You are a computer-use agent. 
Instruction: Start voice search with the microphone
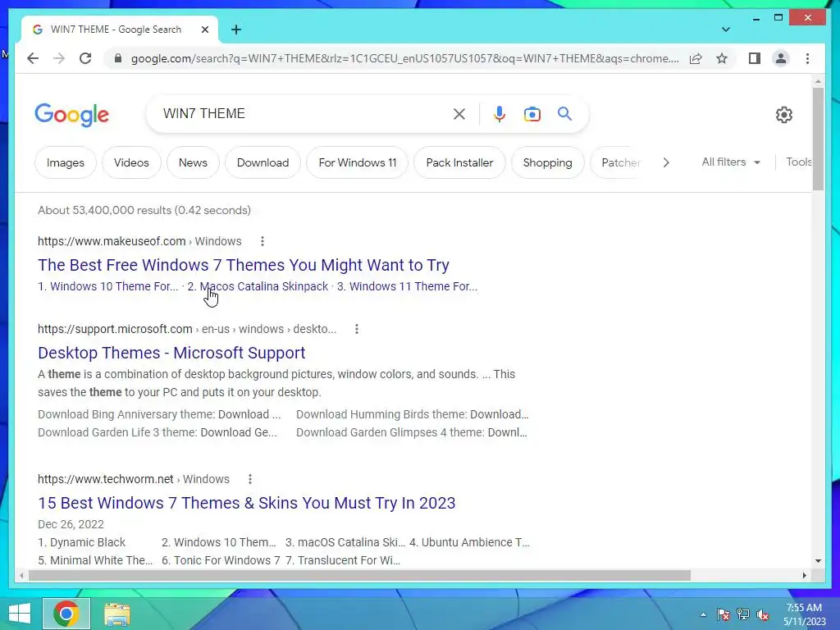pyautogui.click(x=500, y=113)
